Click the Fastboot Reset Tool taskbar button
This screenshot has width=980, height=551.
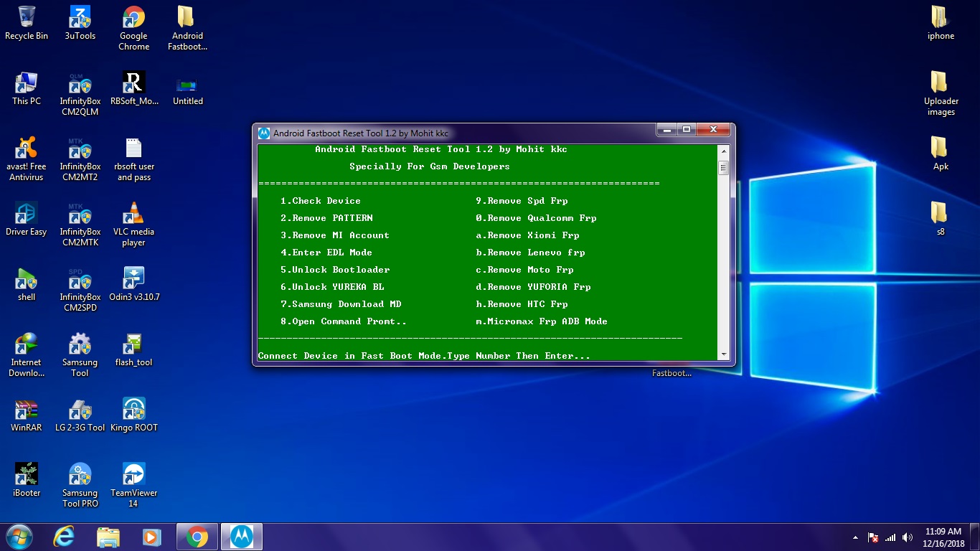pyautogui.click(x=241, y=537)
